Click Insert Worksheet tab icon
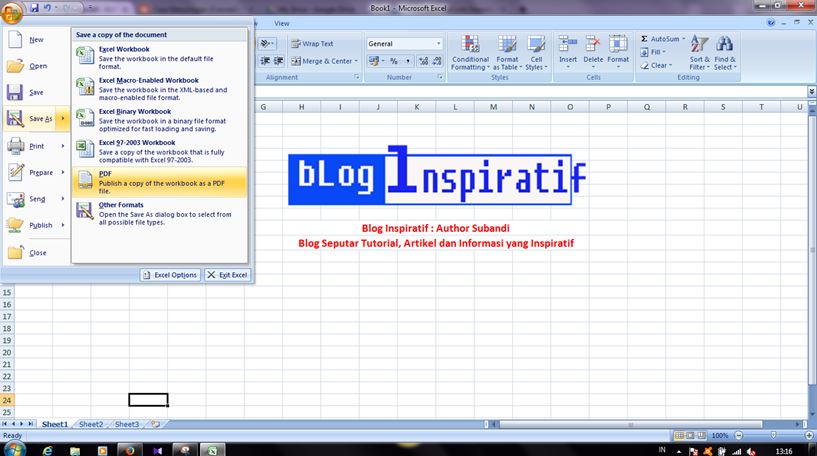Viewport: 817px width, 456px height. click(x=155, y=424)
